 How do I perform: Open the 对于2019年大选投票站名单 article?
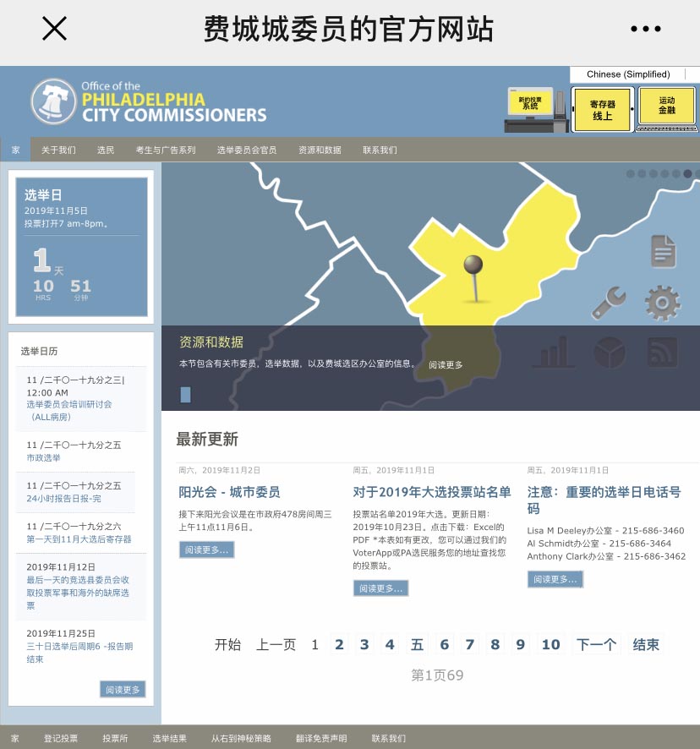pos(432,492)
